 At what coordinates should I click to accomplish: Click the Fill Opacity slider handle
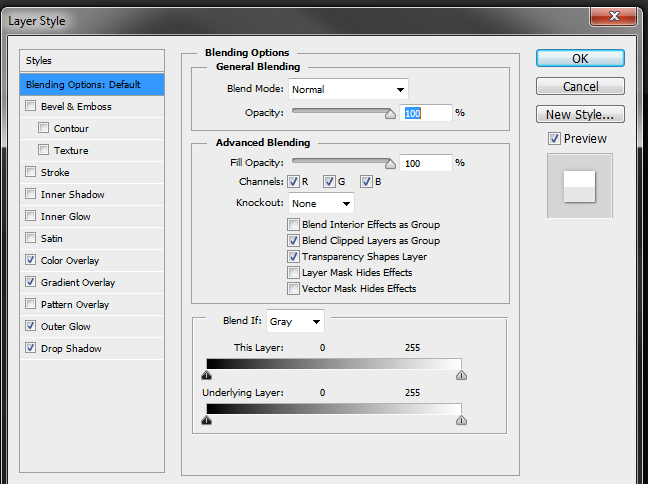(x=390, y=164)
